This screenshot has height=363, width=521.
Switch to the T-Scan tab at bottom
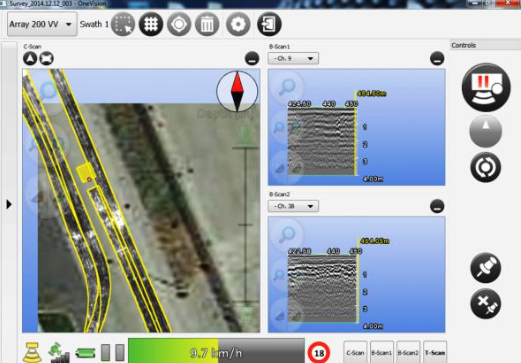[435, 352]
